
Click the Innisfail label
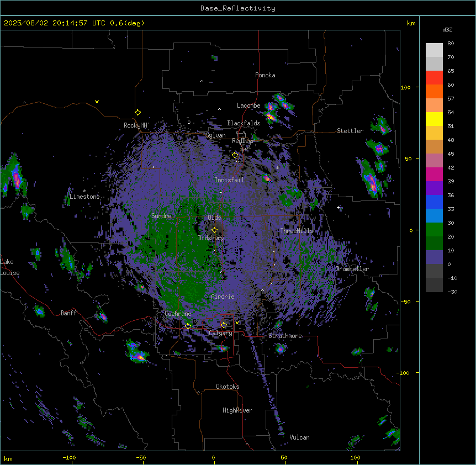(x=229, y=180)
